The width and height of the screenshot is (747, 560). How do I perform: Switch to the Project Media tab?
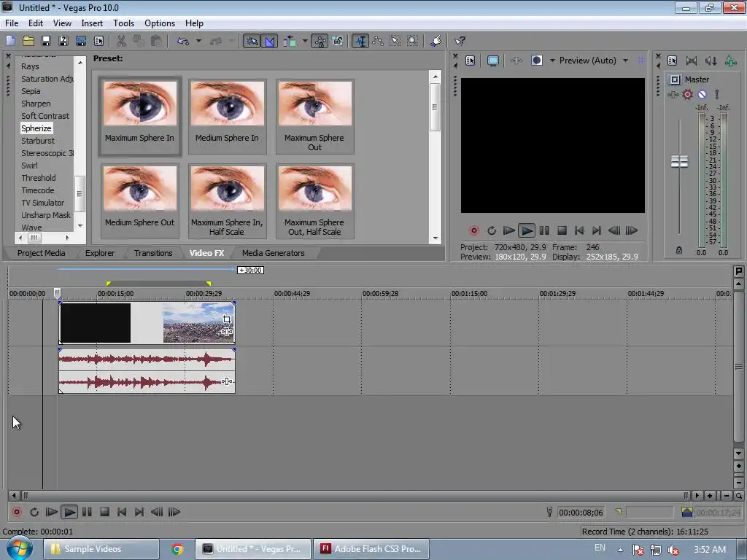click(41, 253)
